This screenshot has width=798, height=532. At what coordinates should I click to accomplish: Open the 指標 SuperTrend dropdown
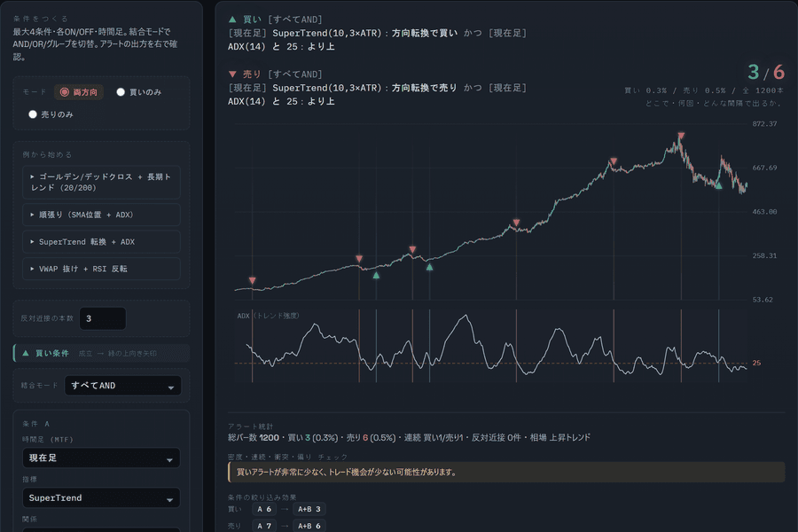(101, 498)
